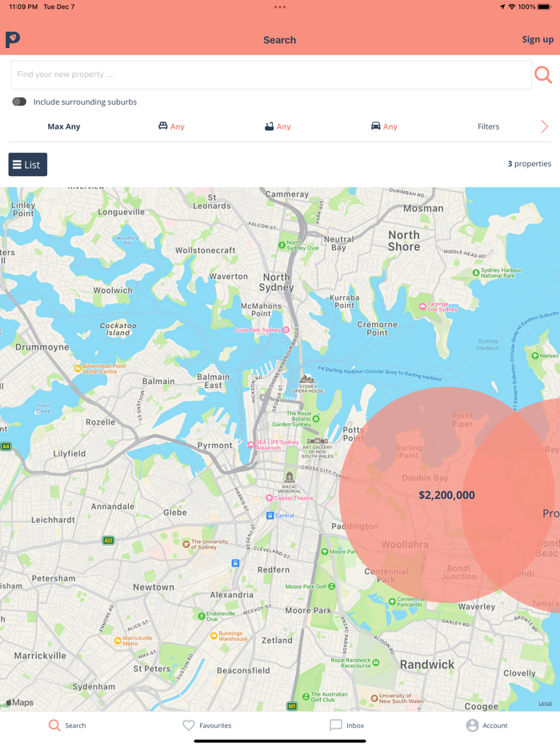Click the Luna Park Sydney marker
Screen dimensions: 560x747
[286, 330]
